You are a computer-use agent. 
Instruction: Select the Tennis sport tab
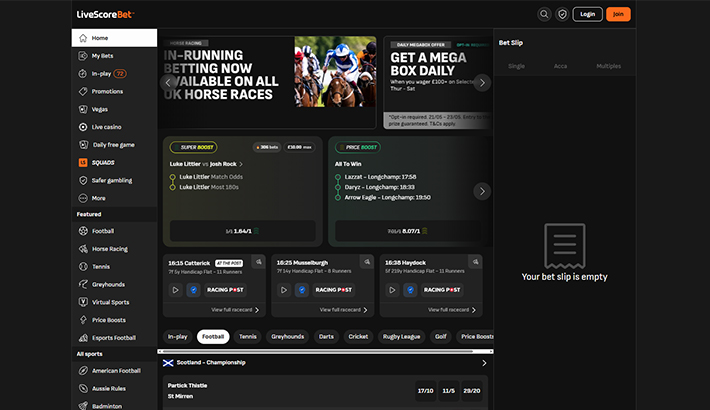tap(248, 337)
